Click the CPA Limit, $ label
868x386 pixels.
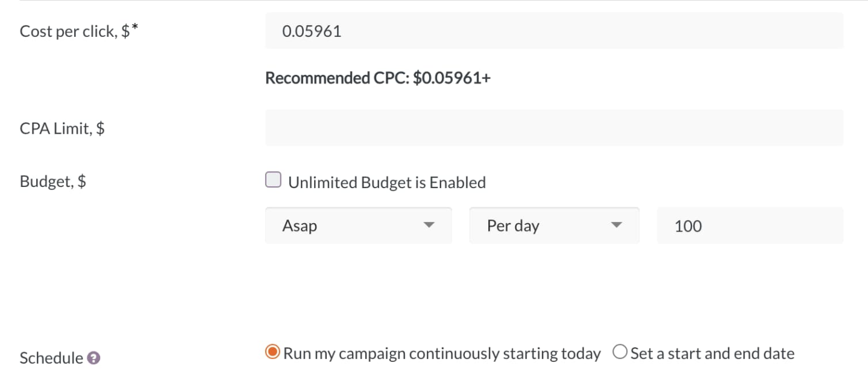click(62, 128)
